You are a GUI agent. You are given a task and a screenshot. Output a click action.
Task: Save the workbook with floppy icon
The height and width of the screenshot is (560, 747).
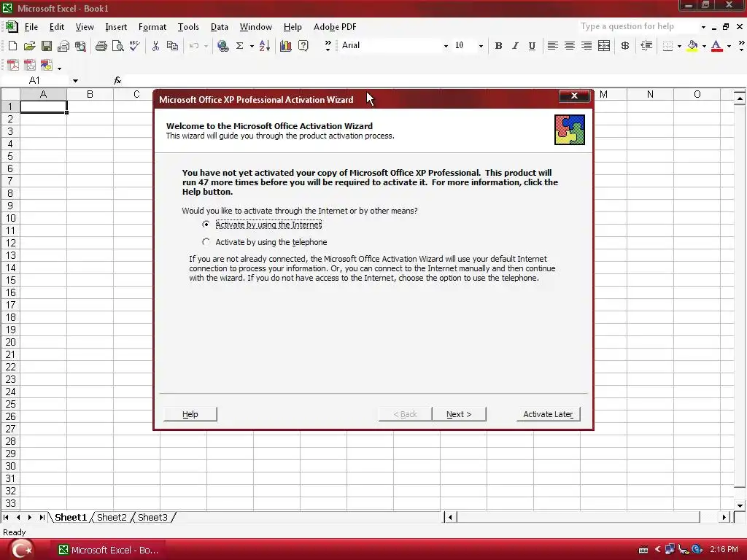coord(46,46)
